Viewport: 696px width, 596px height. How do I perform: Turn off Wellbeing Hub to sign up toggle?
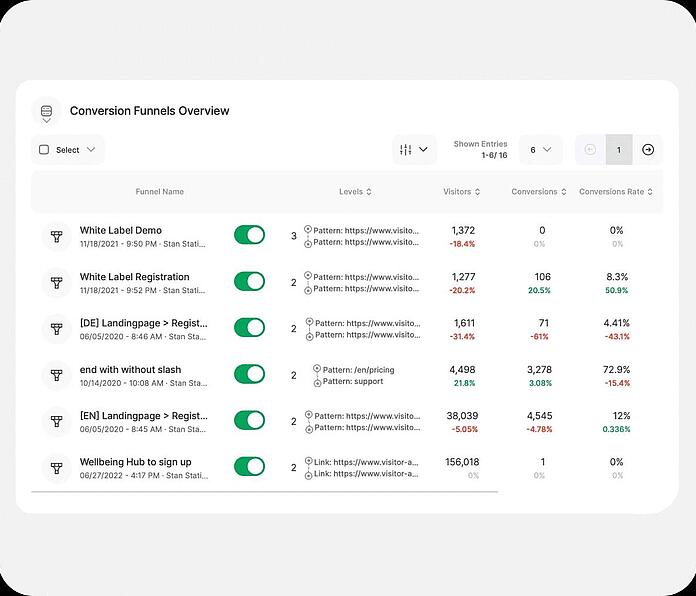(249, 466)
